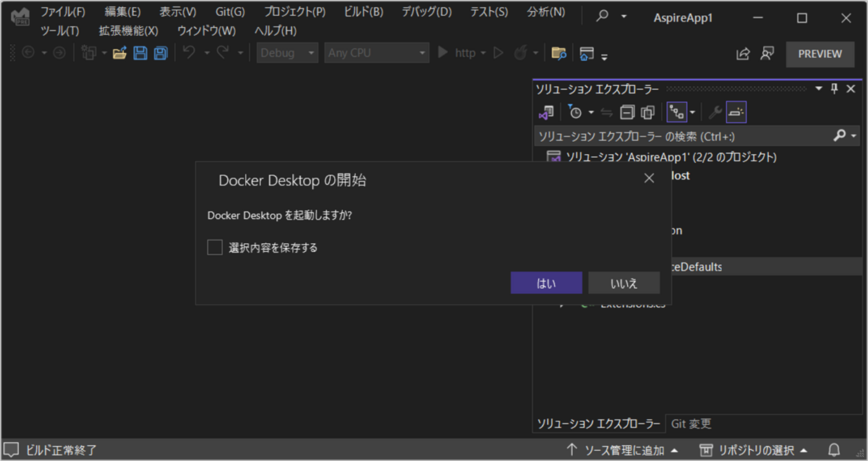Open the ビルド(B) menu
This screenshot has height=461, width=868.
[363, 12]
